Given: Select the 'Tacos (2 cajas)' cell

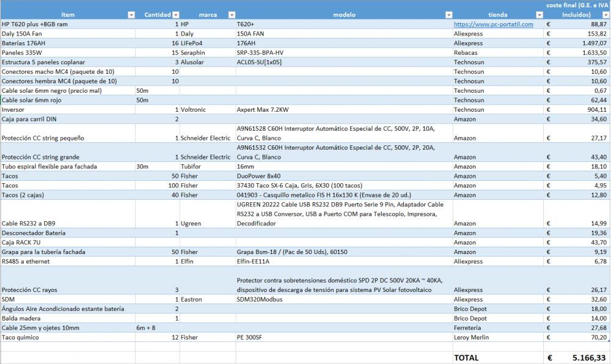Looking at the screenshot, I should 68,195.
